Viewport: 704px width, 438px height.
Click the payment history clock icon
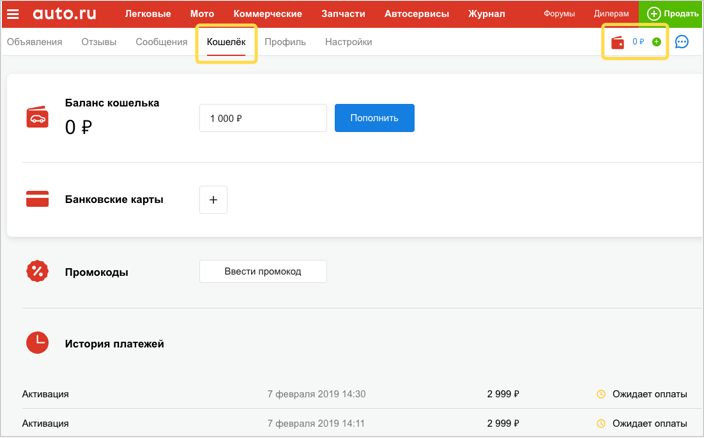tap(37, 343)
